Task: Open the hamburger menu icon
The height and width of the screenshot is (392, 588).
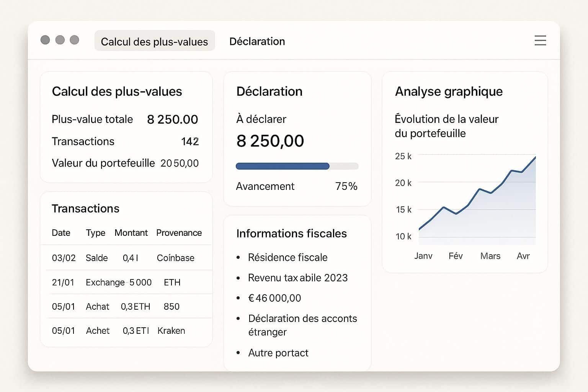Action: click(x=540, y=41)
